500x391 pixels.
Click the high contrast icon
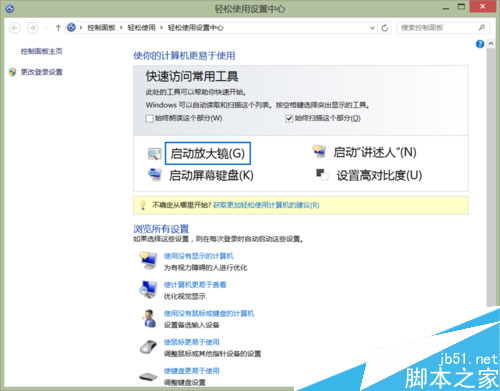click(322, 174)
